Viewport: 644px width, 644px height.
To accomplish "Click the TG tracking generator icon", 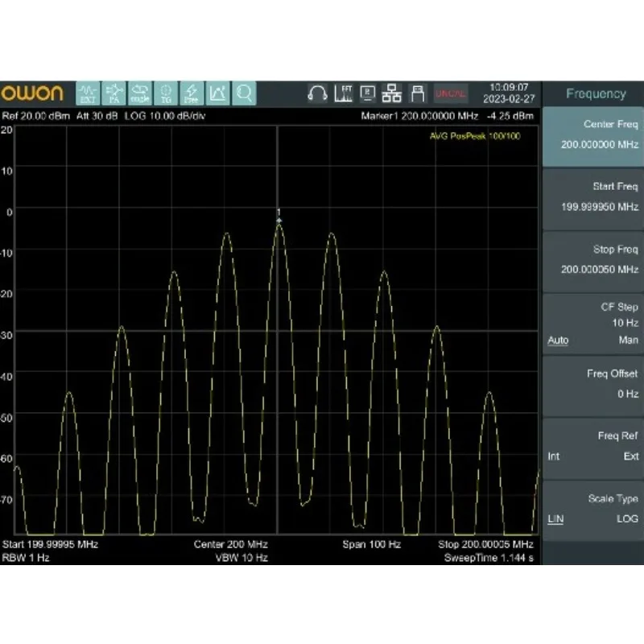I will click(166, 93).
